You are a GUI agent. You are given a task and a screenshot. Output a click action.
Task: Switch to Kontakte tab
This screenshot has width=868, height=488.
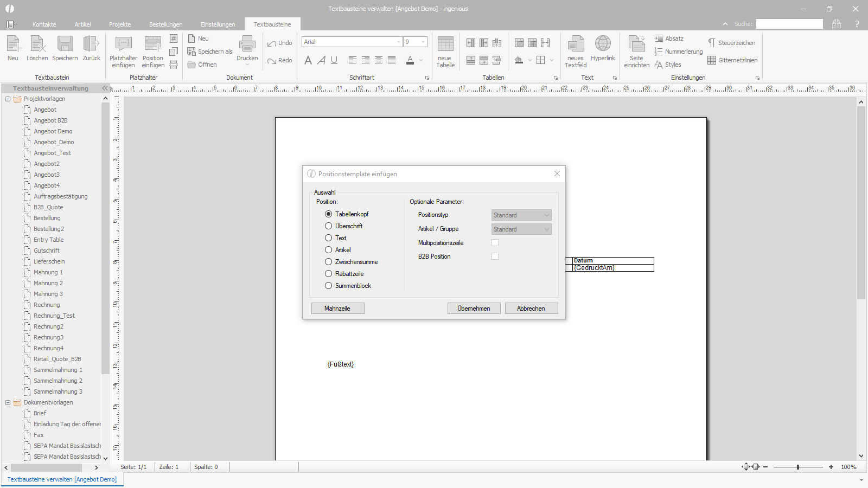pyautogui.click(x=44, y=24)
